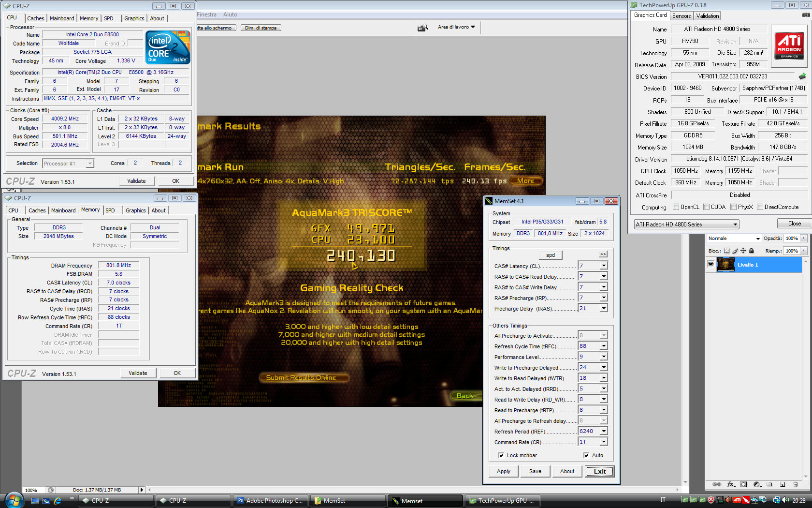Add layer mask icon in Layers panel
The width and height of the screenshot is (812, 508).
(x=743, y=484)
